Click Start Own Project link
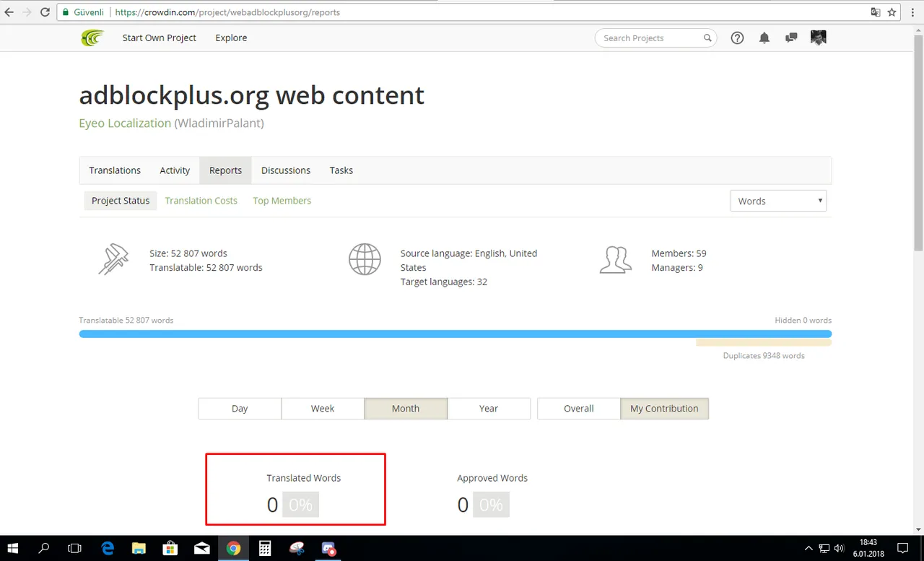Screen dimensions: 924x561 pyautogui.click(x=160, y=38)
